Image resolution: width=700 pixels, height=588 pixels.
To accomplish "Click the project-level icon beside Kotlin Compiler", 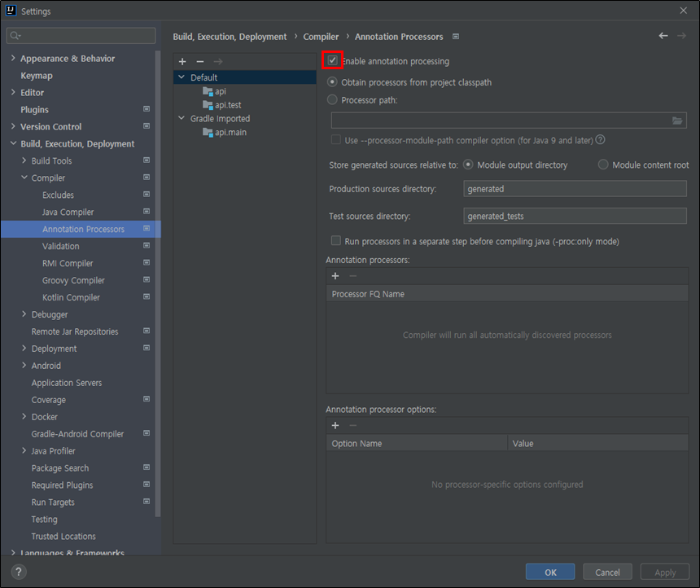I will (x=147, y=296).
